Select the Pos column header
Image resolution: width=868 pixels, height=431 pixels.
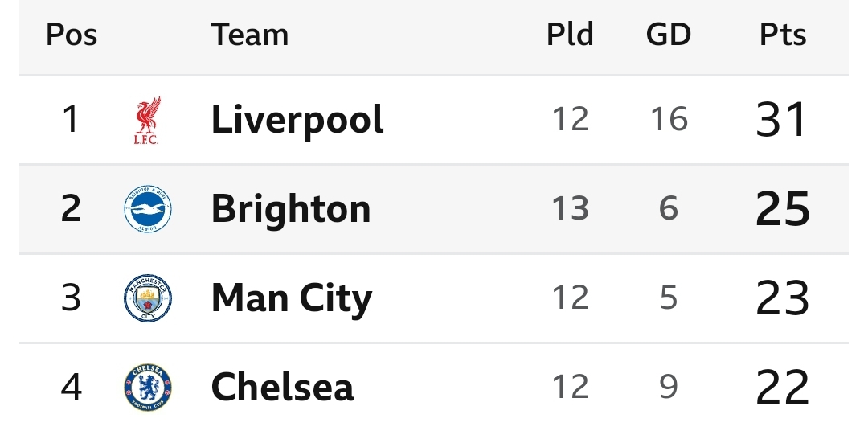(72, 35)
